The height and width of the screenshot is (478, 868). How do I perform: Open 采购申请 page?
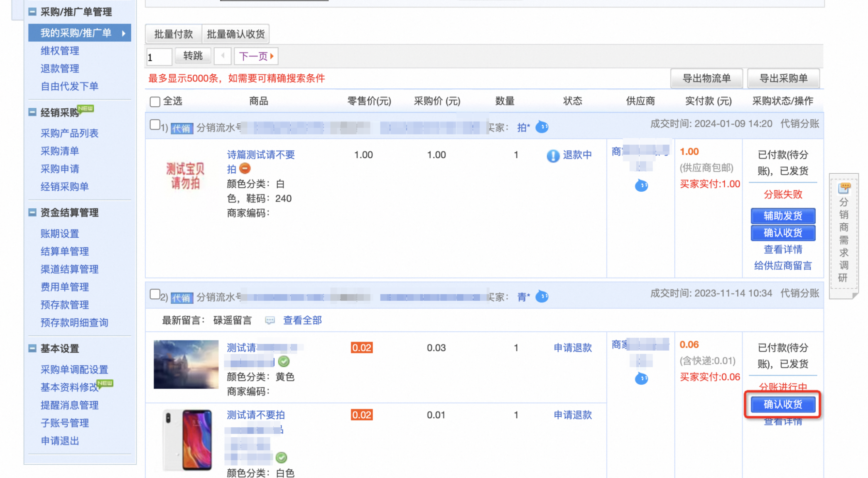(x=60, y=169)
